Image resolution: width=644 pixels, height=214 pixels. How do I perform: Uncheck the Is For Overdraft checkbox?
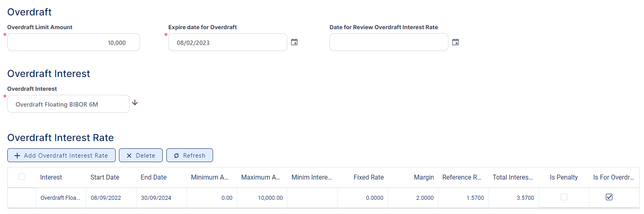(609, 197)
